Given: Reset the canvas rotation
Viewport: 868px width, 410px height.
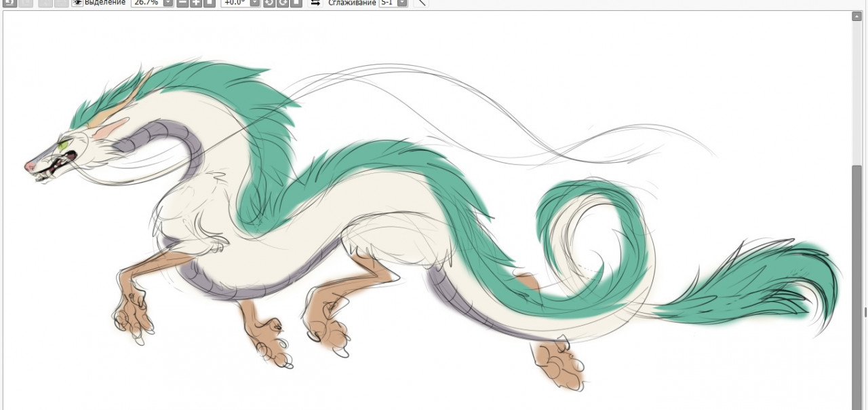Looking at the screenshot, I should 296,3.
